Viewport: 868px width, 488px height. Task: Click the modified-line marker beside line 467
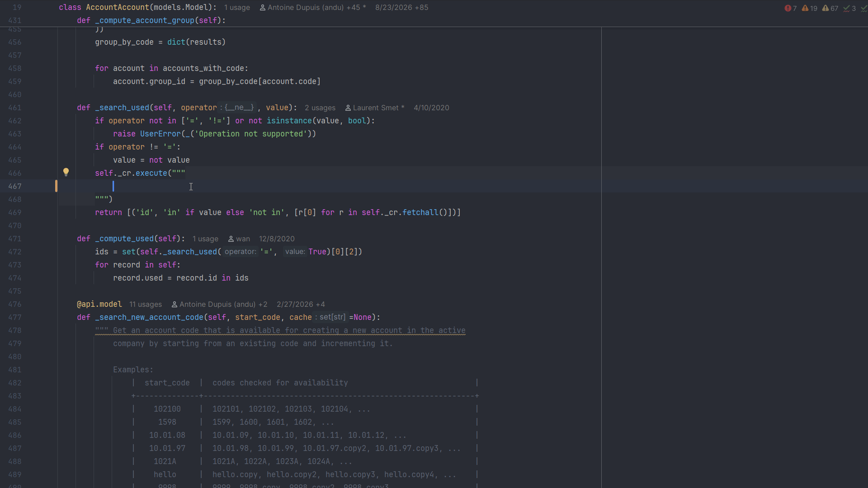click(x=56, y=186)
